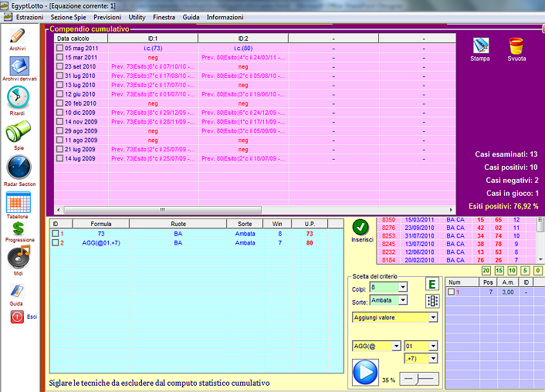The height and width of the screenshot is (392, 545).
Task: Select the i.c.(80) cell
Action: click(x=243, y=48)
